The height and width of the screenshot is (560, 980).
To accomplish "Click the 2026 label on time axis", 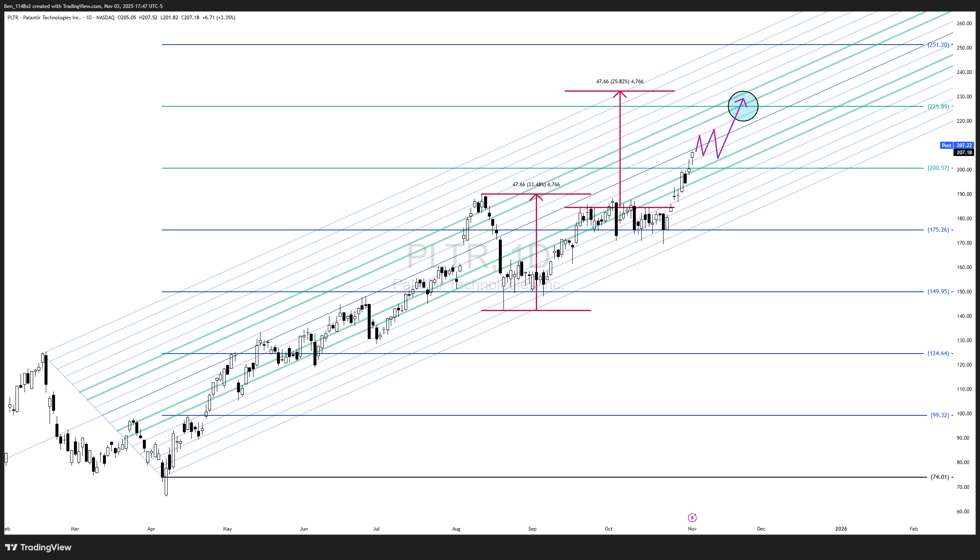I will pos(841,529).
